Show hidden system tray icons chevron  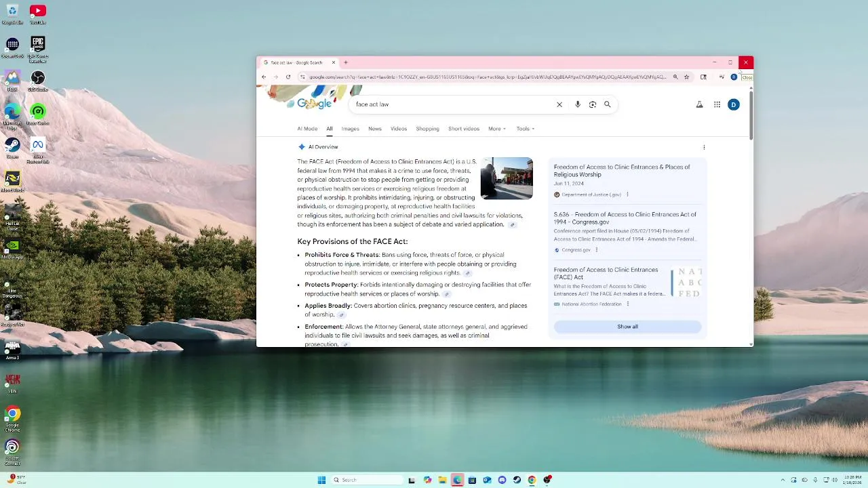(783, 480)
